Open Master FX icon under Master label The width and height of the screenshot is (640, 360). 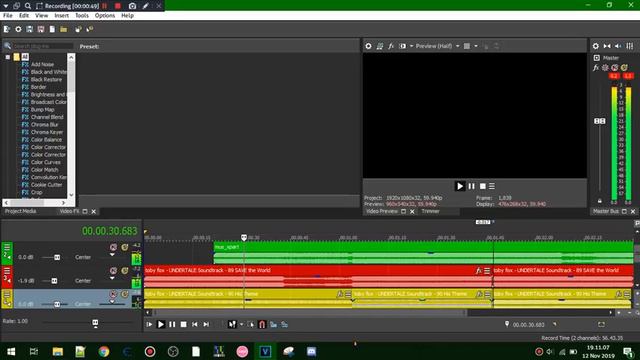[x=596, y=68]
